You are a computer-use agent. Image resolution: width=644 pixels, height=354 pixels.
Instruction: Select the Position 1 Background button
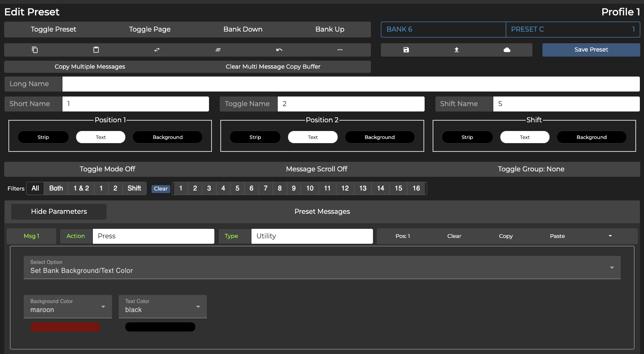pos(167,137)
